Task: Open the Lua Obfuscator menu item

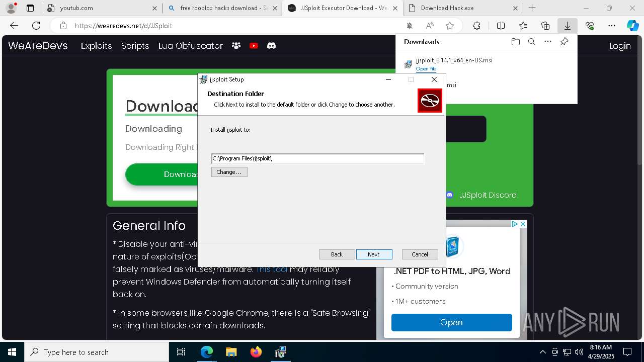Action: (x=190, y=46)
